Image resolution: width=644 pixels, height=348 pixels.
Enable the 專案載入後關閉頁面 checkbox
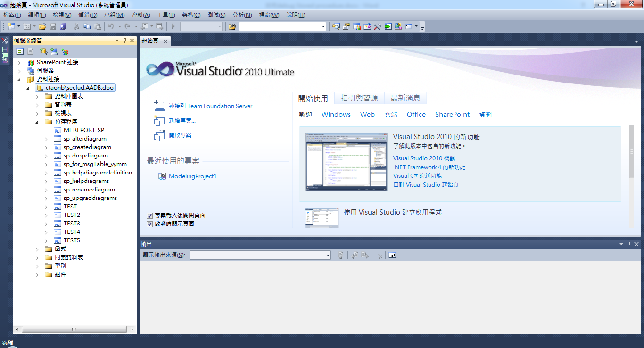point(149,215)
